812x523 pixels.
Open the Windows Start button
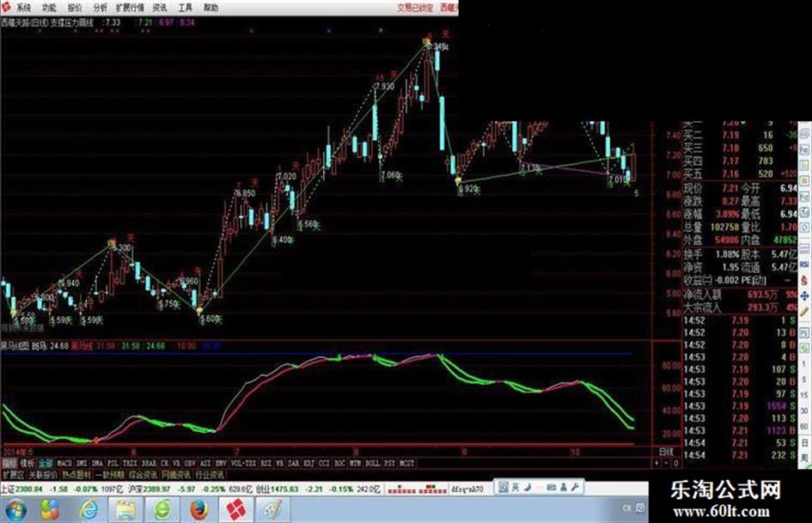pyautogui.click(x=15, y=509)
